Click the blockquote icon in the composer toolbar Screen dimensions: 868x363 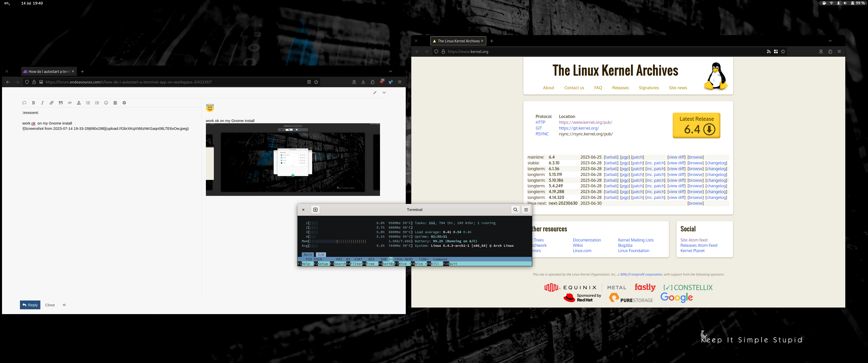tap(61, 103)
